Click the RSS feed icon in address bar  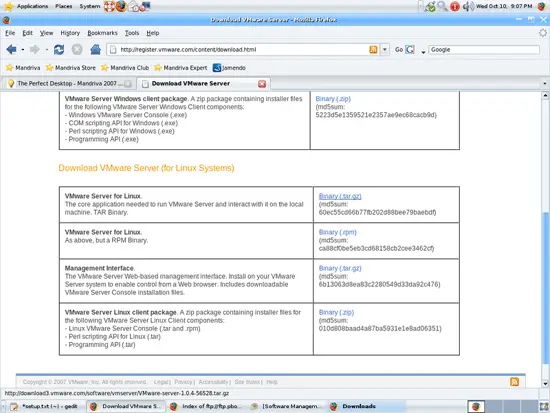click(x=373, y=49)
